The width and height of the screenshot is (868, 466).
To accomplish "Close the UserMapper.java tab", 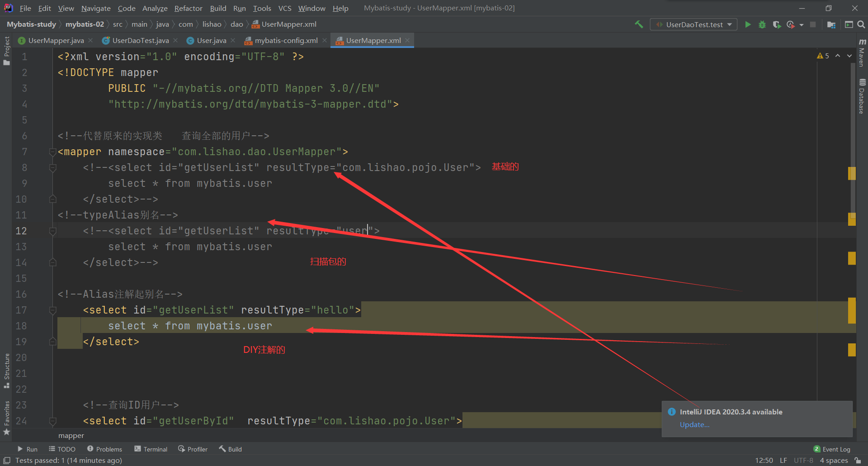I will tap(90, 40).
